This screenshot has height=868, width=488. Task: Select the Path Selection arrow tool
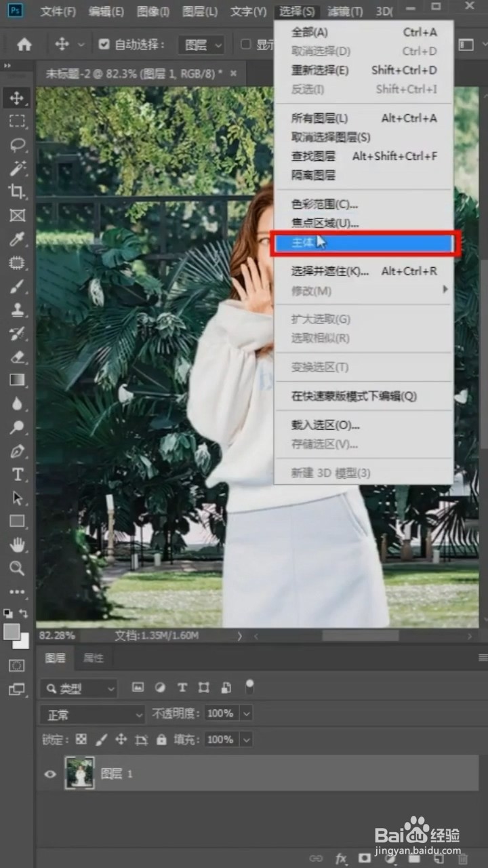tap(17, 498)
